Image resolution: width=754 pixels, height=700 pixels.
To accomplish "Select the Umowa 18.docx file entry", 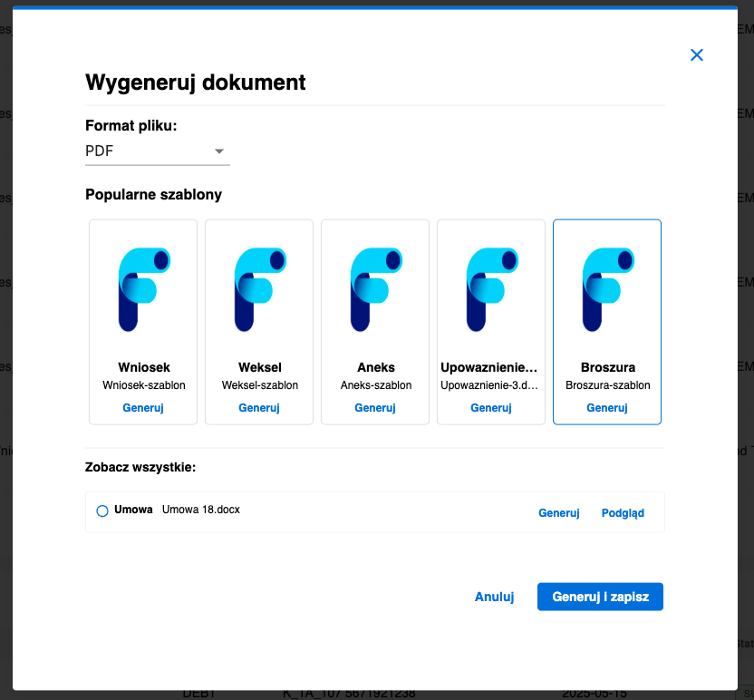I will click(x=200, y=510).
